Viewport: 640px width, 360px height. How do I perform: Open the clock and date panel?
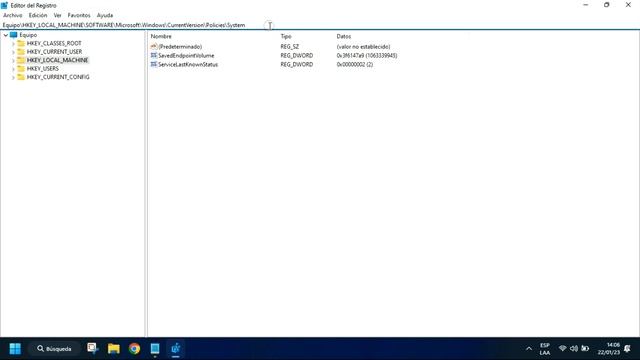pos(609,349)
